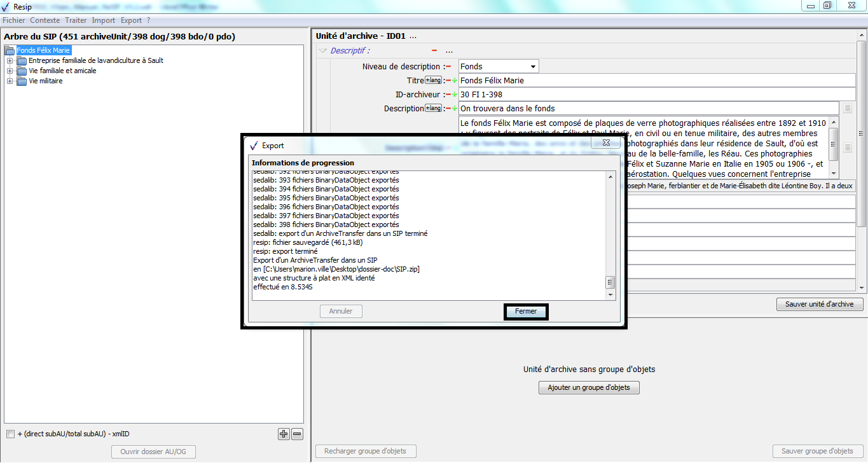
Task: Click the +lang tag beside Description
Action: tap(433, 108)
